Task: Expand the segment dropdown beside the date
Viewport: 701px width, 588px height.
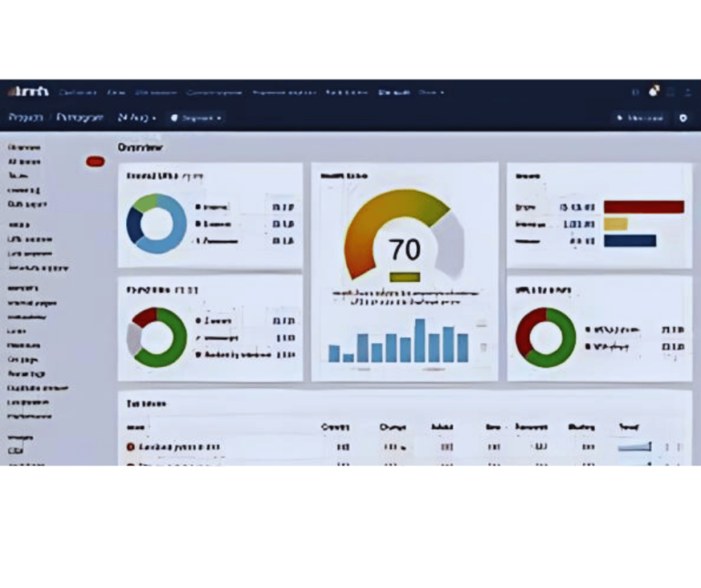Action: (x=195, y=118)
